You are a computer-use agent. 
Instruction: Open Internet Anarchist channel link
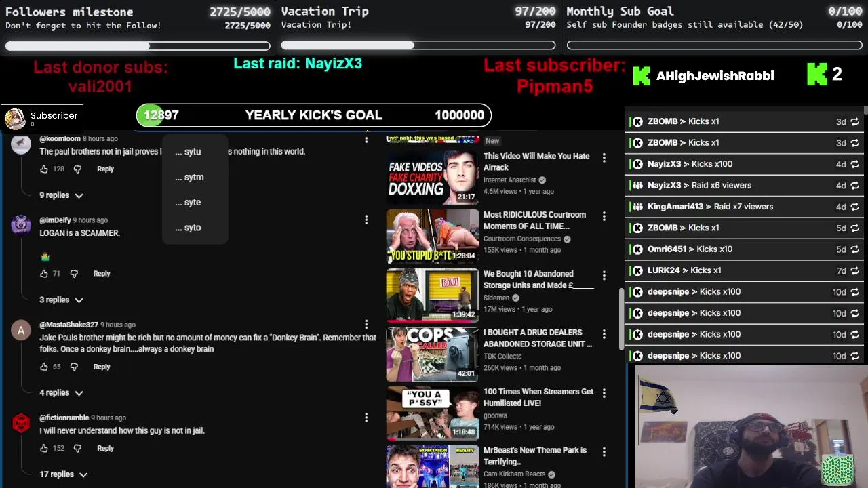509,180
